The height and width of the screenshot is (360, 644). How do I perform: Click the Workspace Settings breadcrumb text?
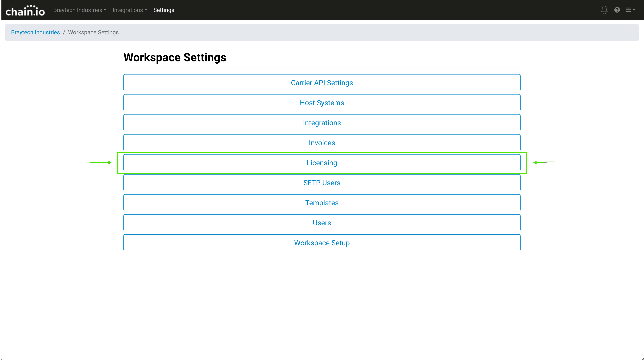[93, 33]
